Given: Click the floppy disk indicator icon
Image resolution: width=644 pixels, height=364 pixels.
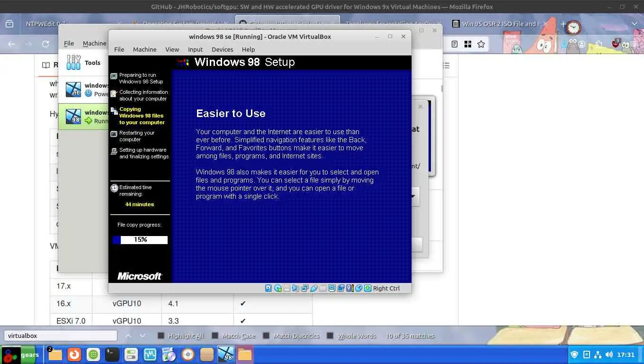Looking at the screenshot, I should point(286,288).
